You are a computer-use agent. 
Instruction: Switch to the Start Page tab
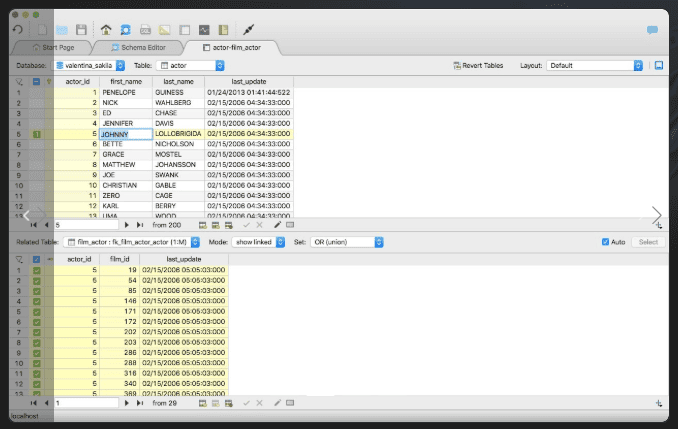54,48
